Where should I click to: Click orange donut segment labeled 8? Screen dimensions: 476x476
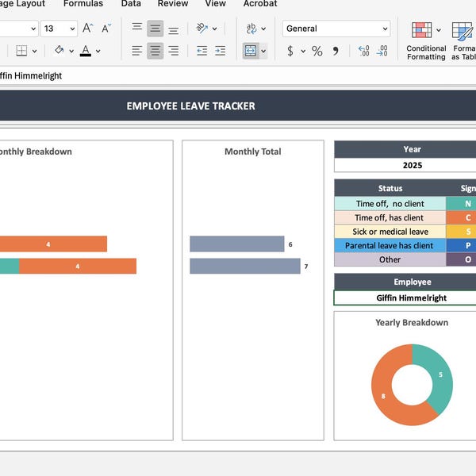point(383,396)
